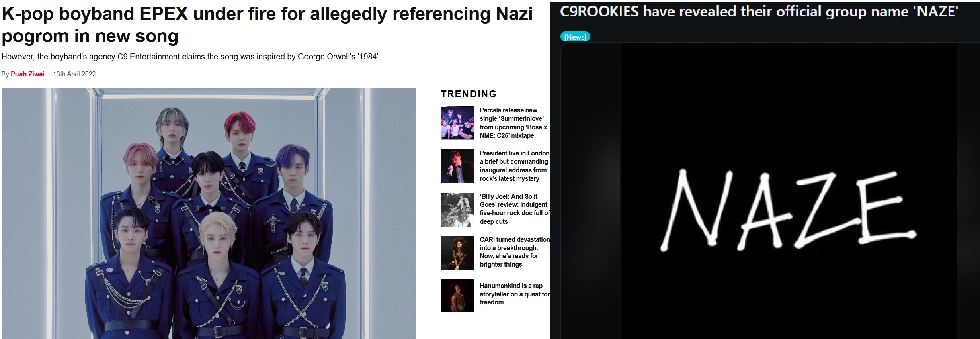
Task: Open the Puah Ziwei author link
Action: coord(27,74)
